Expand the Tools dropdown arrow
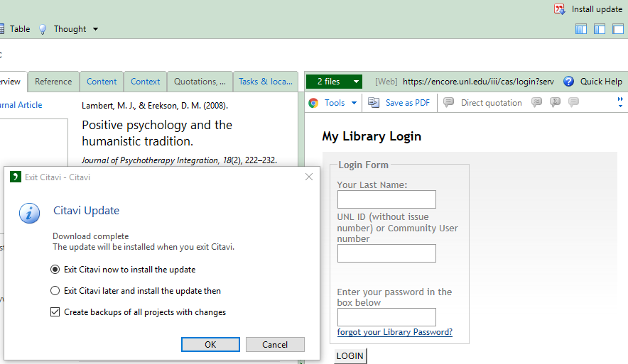Screen dimensions: 628x364 point(354,103)
